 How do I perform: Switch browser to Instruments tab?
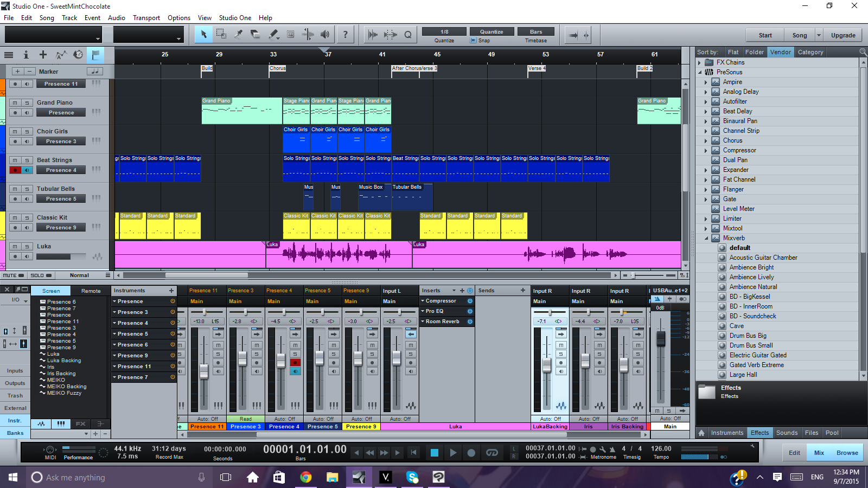point(727,433)
